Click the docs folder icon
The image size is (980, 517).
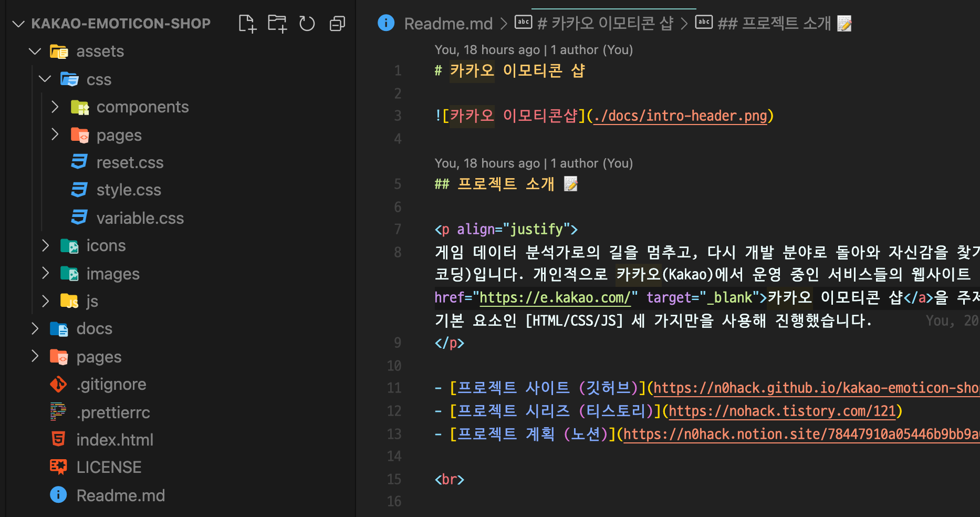coord(59,329)
